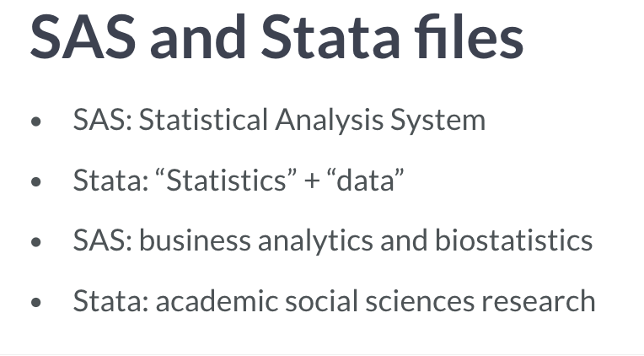The image size is (644, 356).
Task: Click bullet marker before "SAS: business analytics" line
Action: pyautogui.click(x=36, y=242)
